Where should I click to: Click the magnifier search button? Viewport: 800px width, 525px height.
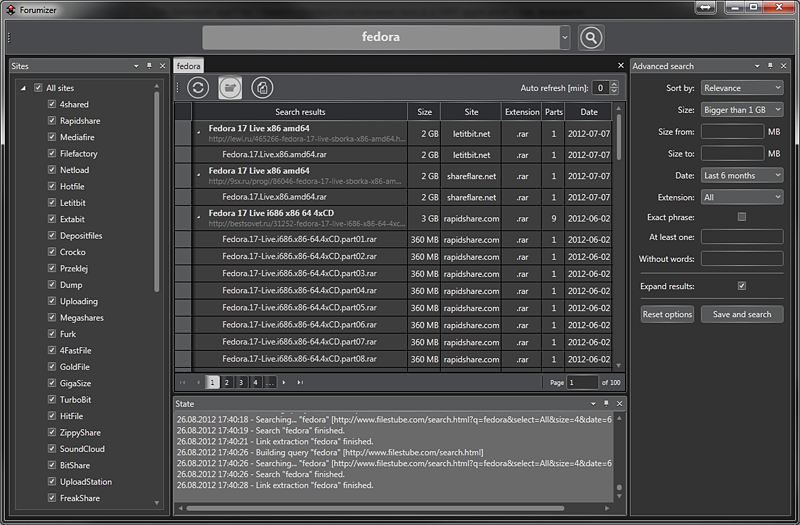[x=591, y=37]
